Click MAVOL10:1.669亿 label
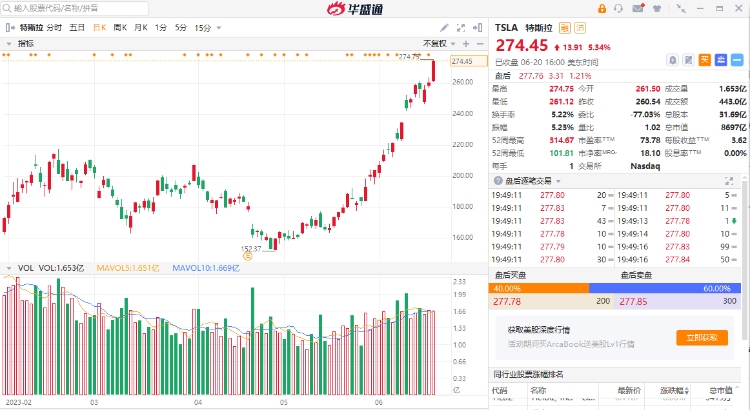The image size is (750, 410). coord(206,268)
